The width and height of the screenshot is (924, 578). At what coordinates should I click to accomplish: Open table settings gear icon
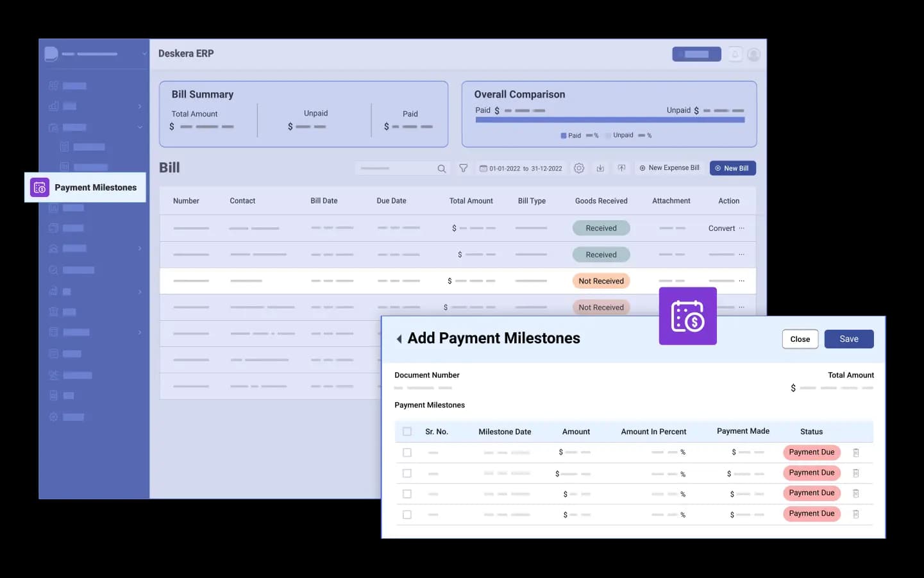tap(579, 168)
